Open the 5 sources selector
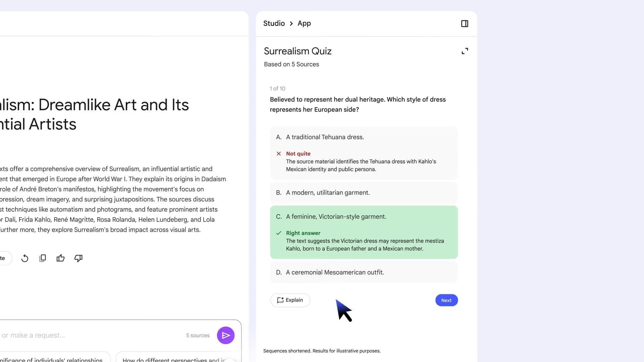 198,336
